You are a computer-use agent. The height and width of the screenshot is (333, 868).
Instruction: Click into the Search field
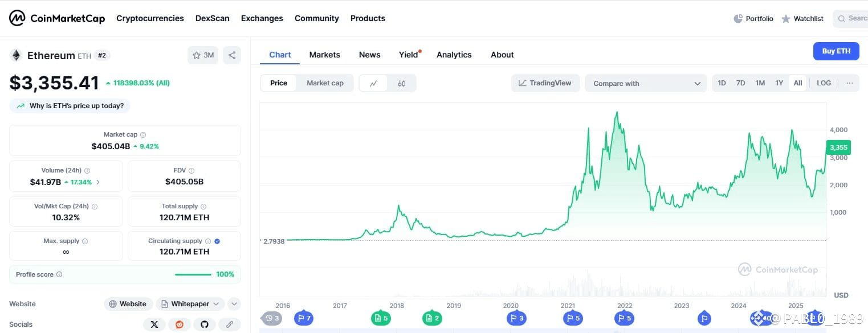(850, 18)
